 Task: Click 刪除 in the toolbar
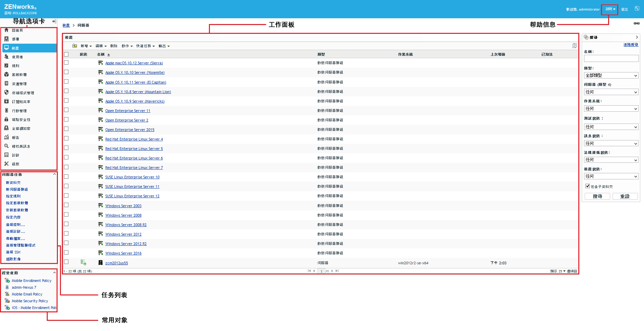pyautogui.click(x=114, y=46)
